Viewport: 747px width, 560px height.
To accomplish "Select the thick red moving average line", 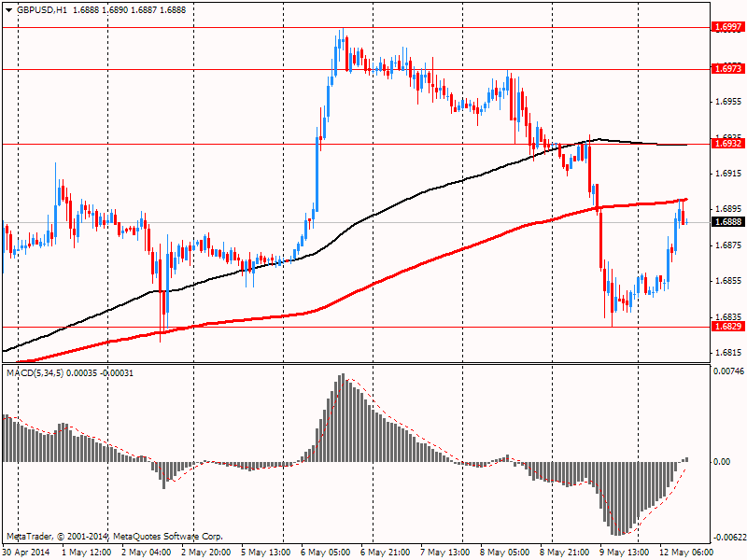I will coord(429,259).
